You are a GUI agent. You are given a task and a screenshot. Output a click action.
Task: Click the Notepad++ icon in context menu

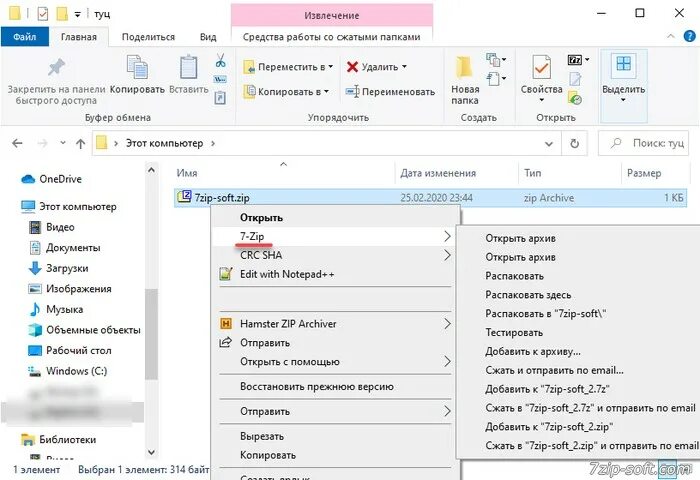226,274
